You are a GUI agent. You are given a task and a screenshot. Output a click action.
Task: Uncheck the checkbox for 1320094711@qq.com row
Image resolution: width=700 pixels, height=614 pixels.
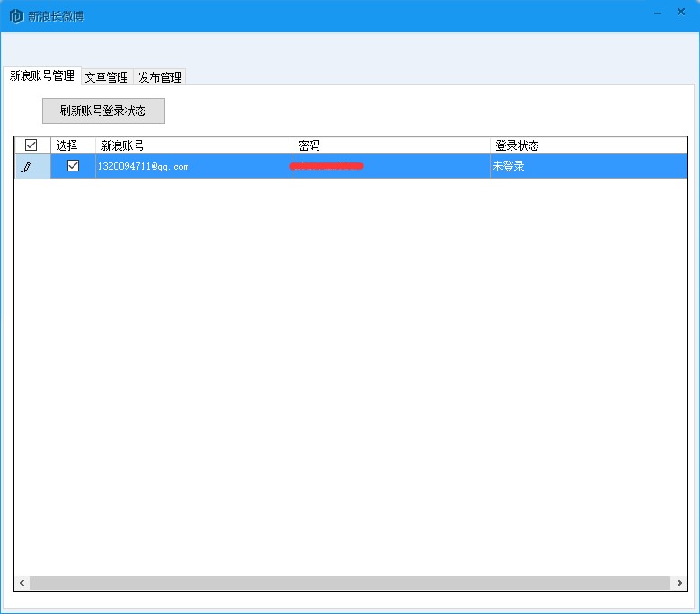pyautogui.click(x=74, y=166)
